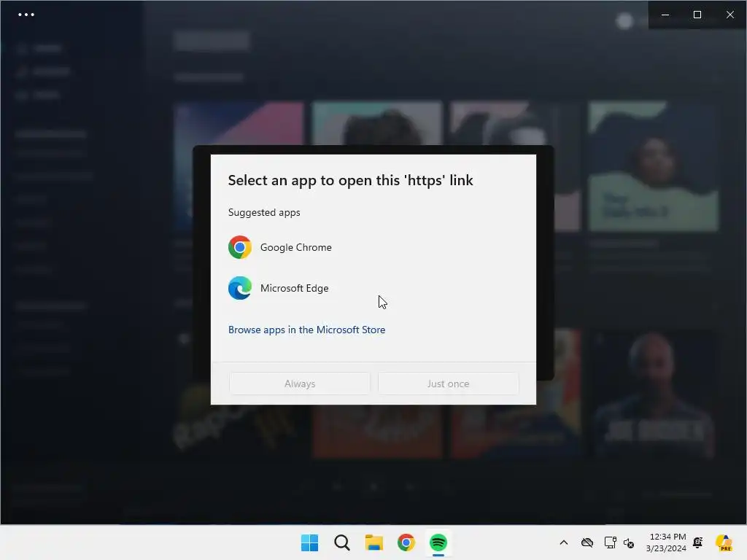Open the PRE preview app tray icon
Viewport: 747px width, 560px height.
724,542
